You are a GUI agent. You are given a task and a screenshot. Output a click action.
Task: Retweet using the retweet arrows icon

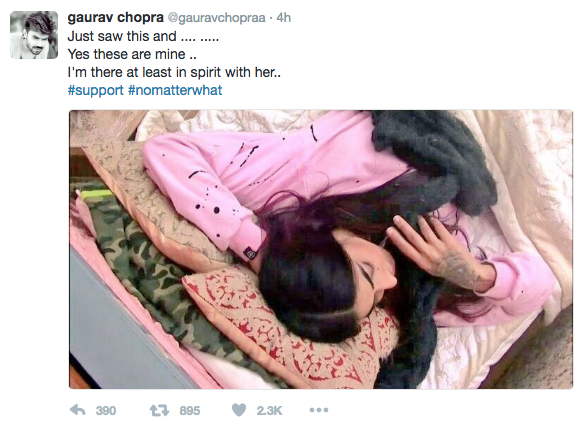point(159,411)
